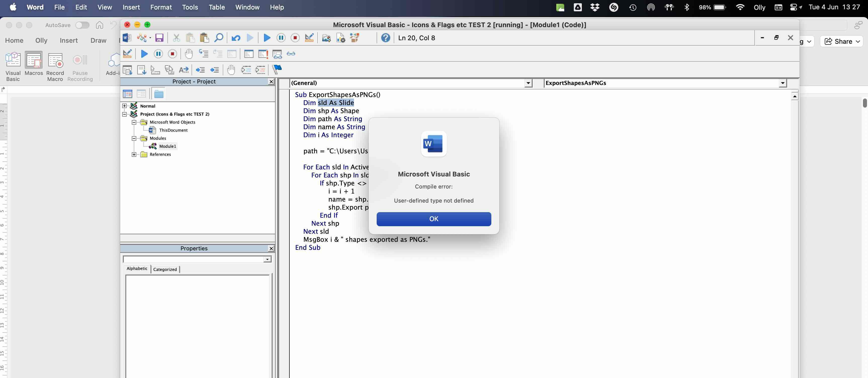Expand the Normal project node

[124, 106]
